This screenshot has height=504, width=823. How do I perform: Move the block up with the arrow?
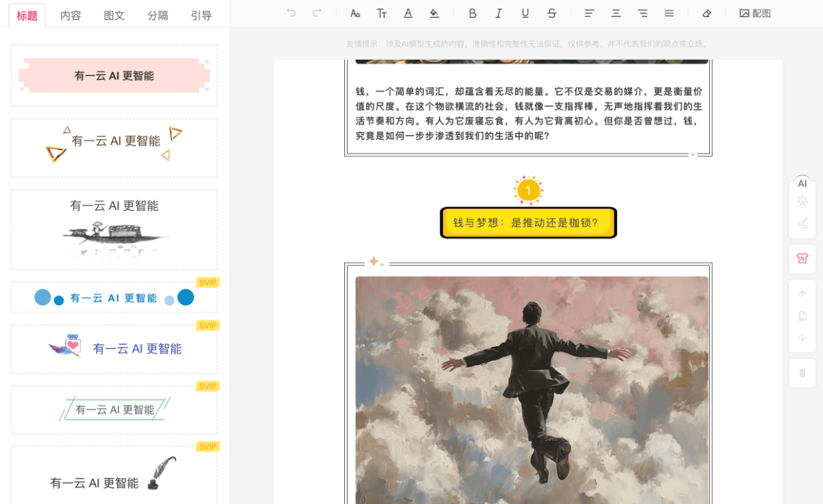[802, 294]
